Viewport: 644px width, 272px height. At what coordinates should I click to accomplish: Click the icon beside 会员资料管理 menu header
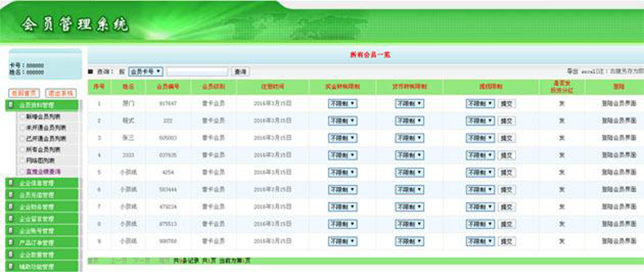[x=11, y=105]
